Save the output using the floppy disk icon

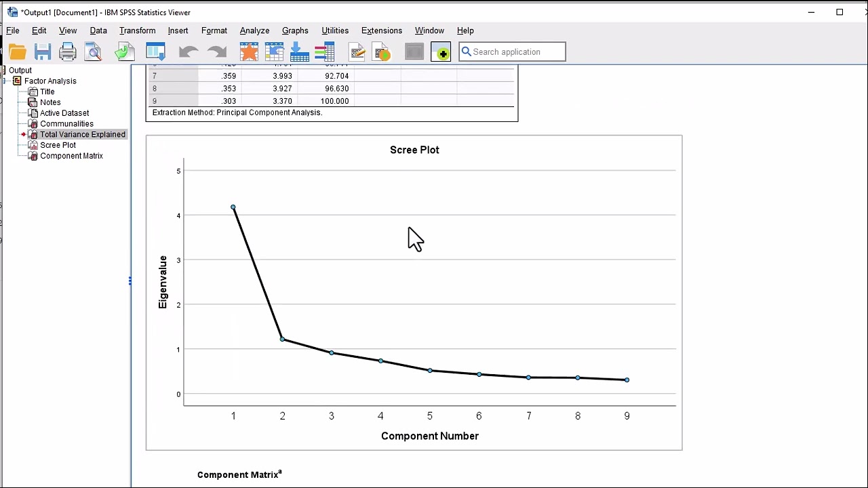[43, 52]
